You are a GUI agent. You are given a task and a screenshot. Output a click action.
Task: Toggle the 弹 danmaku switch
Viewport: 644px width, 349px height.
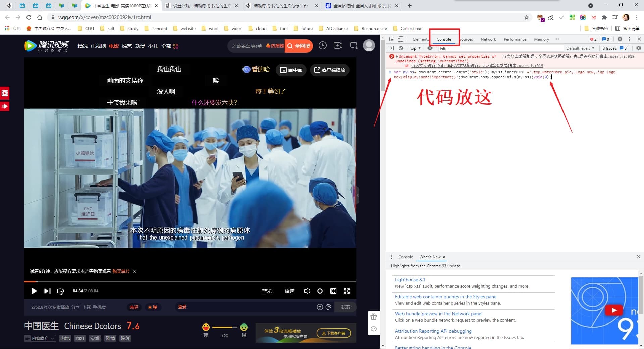(x=153, y=307)
